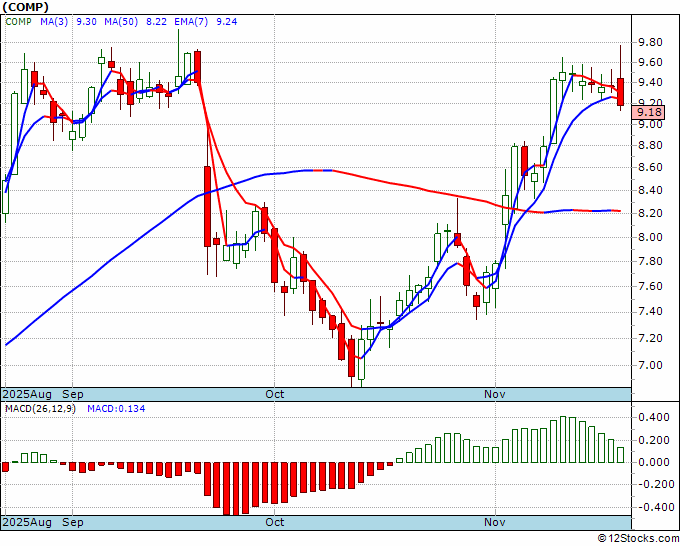Click the 8.20 price axis label
Screen dimensions: 680x546
(x=650, y=213)
